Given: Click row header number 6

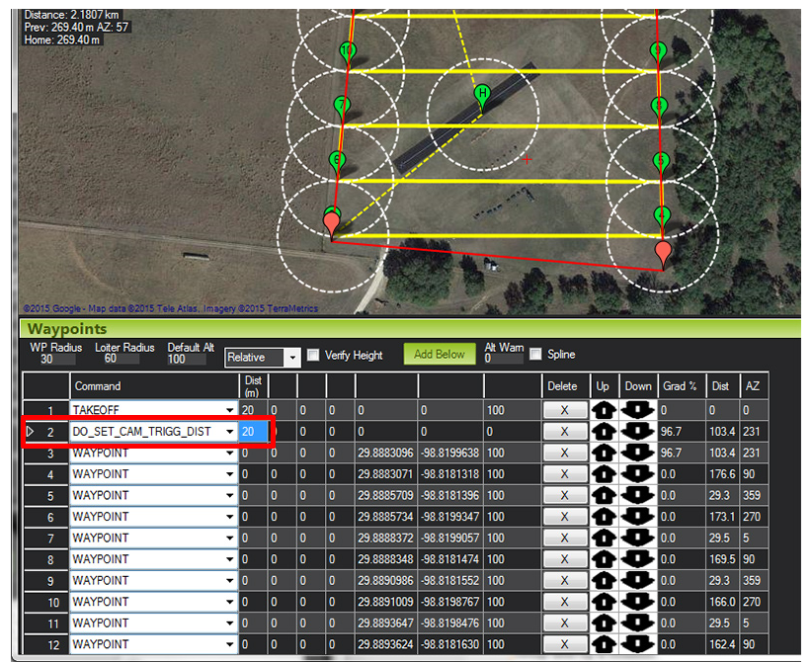Looking at the screenshot, I should 46,517.
